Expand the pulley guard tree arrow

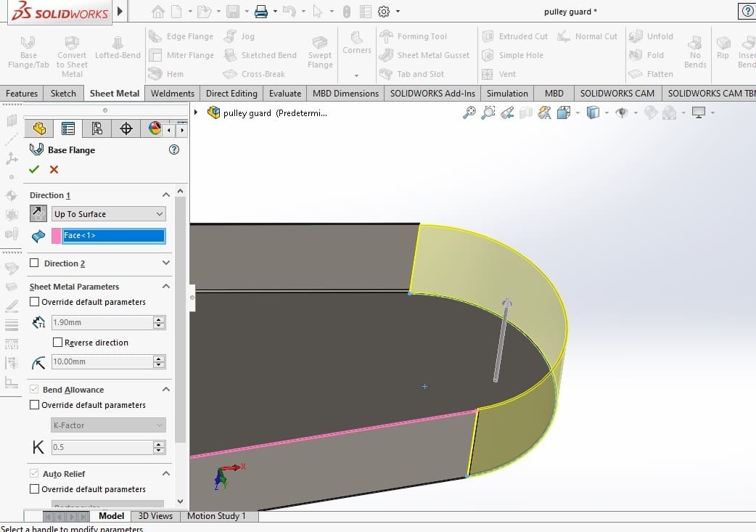pos(196,112)
